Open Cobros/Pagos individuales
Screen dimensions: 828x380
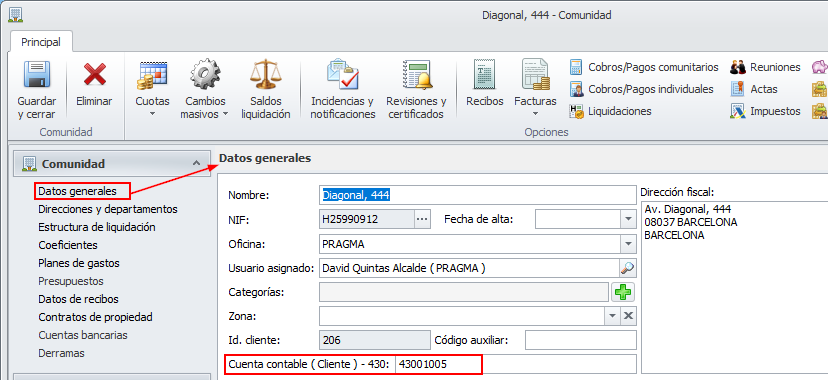click(x=642, y=89)
